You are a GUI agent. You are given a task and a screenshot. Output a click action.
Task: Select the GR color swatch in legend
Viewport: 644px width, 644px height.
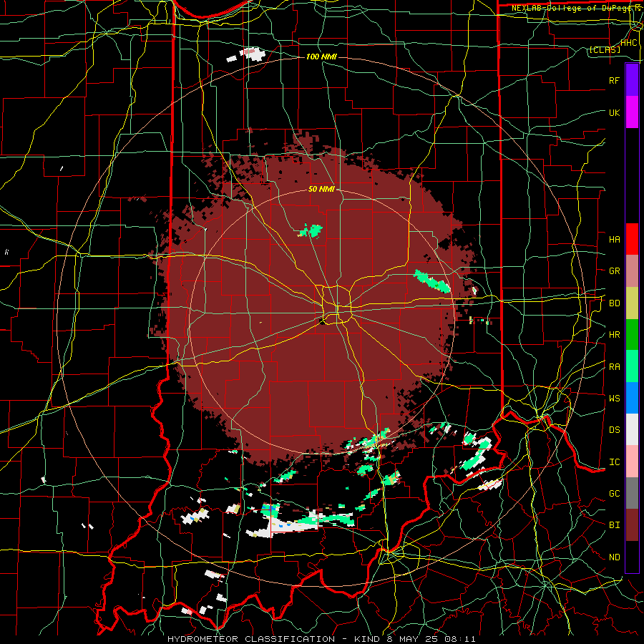pos(632,271)
